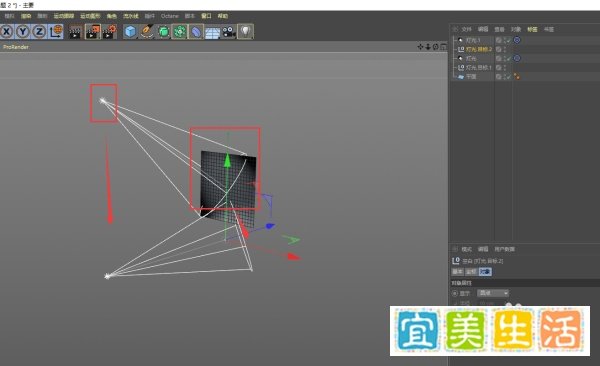Image resolution: width=600 pixels, height=366 pixels.
Task: Open Object Manager 书签 menu
Action: point(549,29)
